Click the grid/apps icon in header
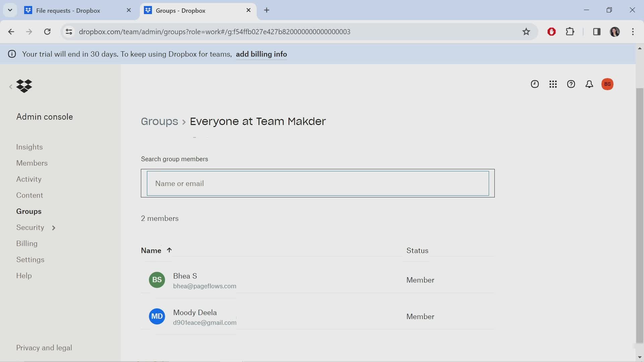644x362 pixels. [x=553, y=83]
